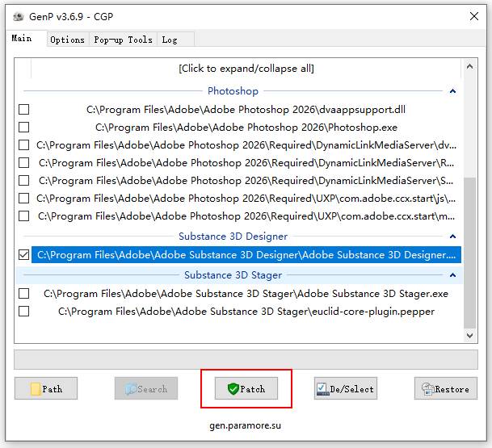
Task: Check the dvaappsupport.dll checkbox
Action: (24, 110)
